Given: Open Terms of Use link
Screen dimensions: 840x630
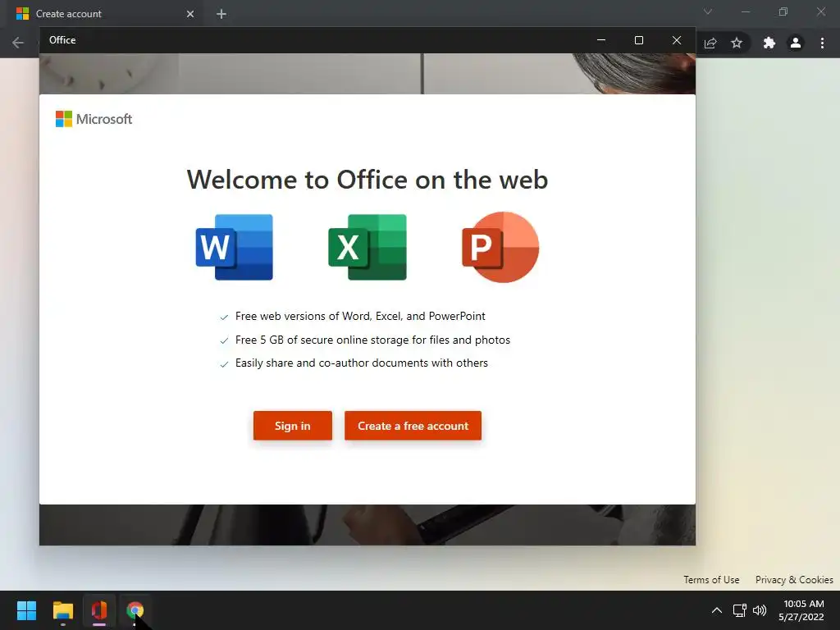Looking at the screenshot, I should 711,580.
